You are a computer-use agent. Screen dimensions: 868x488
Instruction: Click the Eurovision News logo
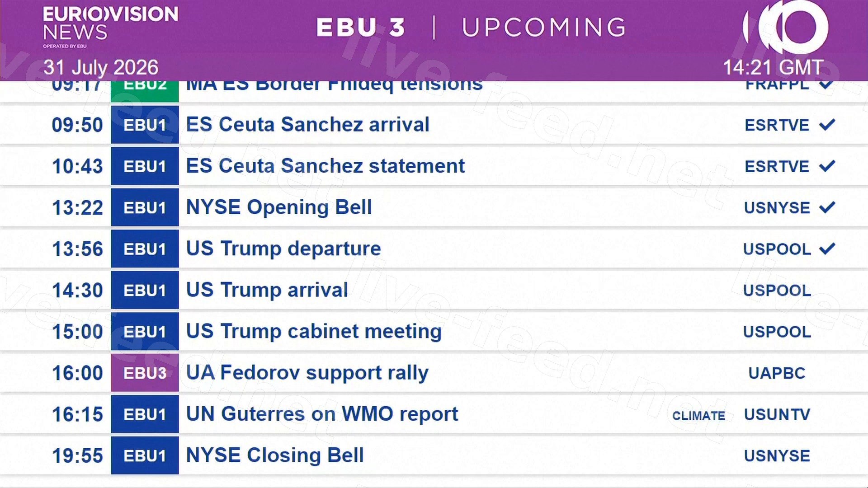[110, 27]
